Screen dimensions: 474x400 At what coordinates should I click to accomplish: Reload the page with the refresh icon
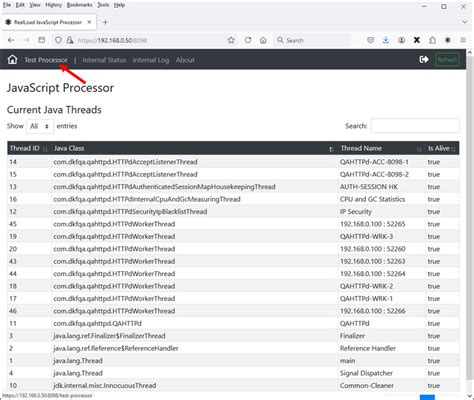(x=248, y=40)
